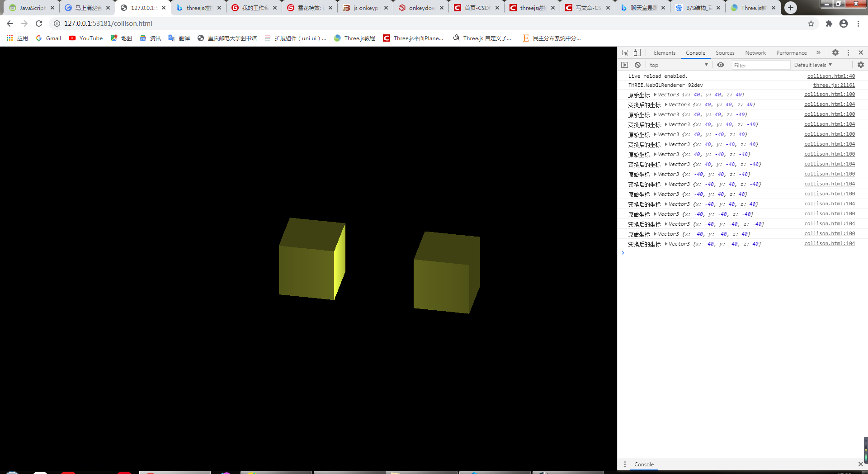Switch to the Three.js教程 bookmark
The width and height of the screenshot is (868, 474).
point(359,38)
